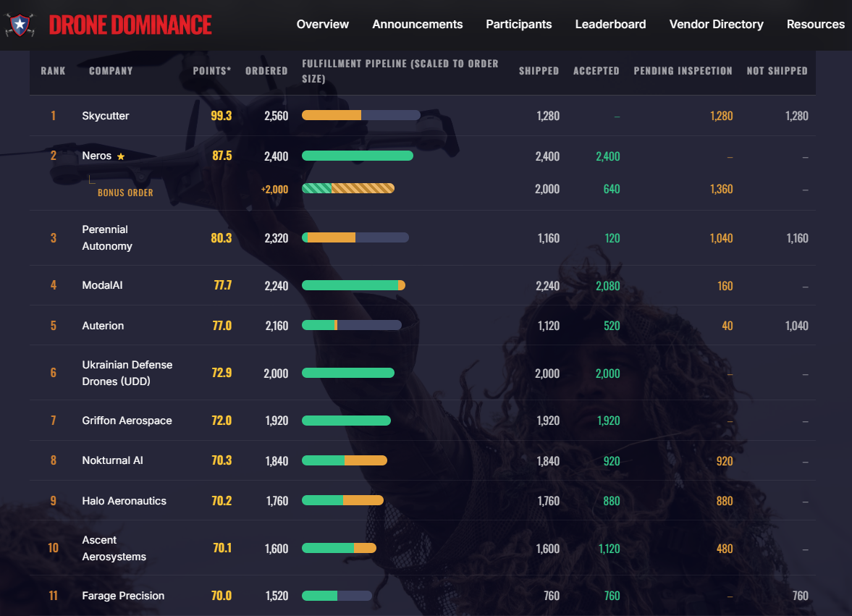Screen dimensions: 852x616
Task: Click the gold star next to Neros
Action: (x=121, y=156)
